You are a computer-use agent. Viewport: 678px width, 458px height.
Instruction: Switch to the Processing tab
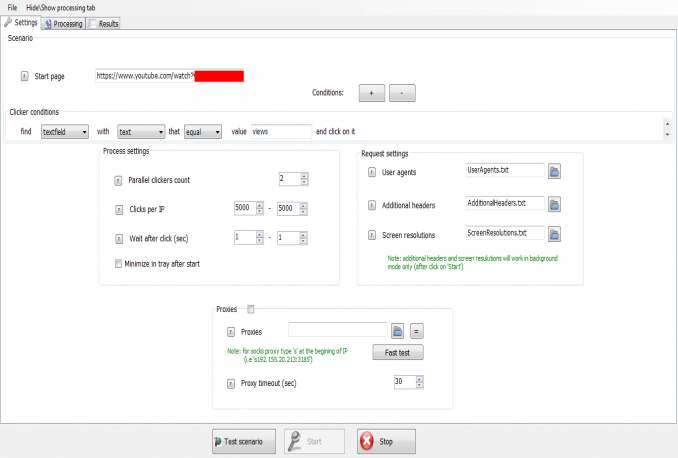click(63, 23)
